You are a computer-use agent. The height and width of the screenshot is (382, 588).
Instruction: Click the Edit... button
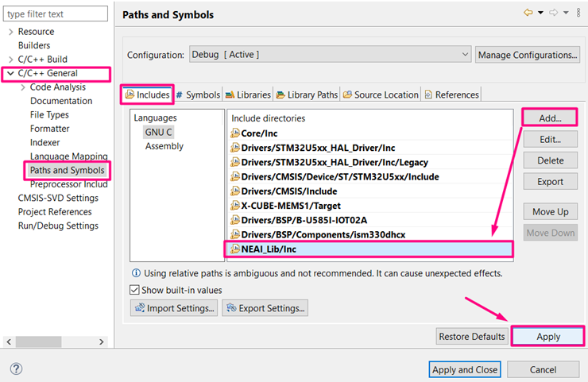(x=550, y=140)
